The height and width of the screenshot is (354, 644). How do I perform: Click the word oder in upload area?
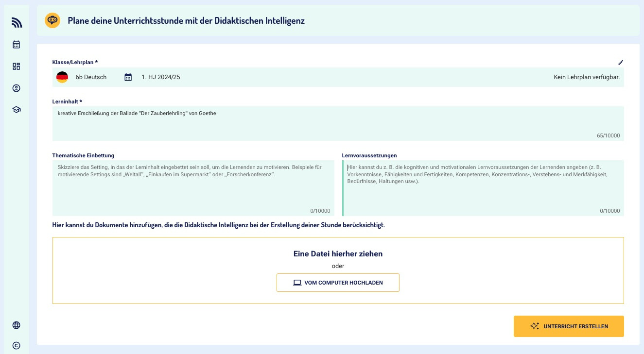point(338,266)
